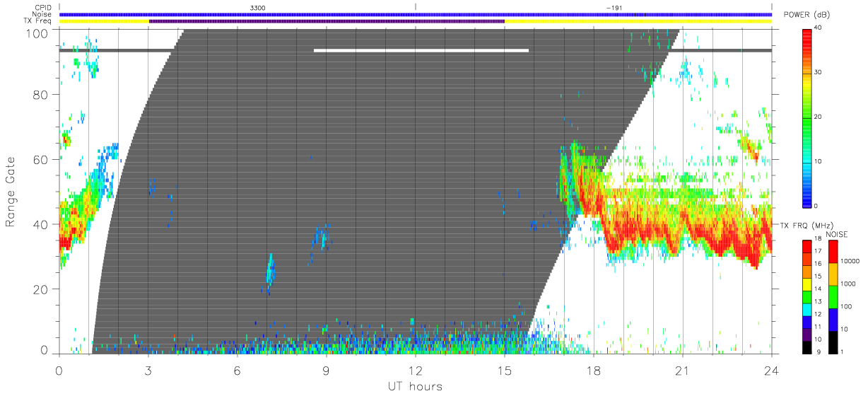This screenshot has height=401, width=868.
Task: Pick the orange noise swatch below 10000
Action: (833, 273)
